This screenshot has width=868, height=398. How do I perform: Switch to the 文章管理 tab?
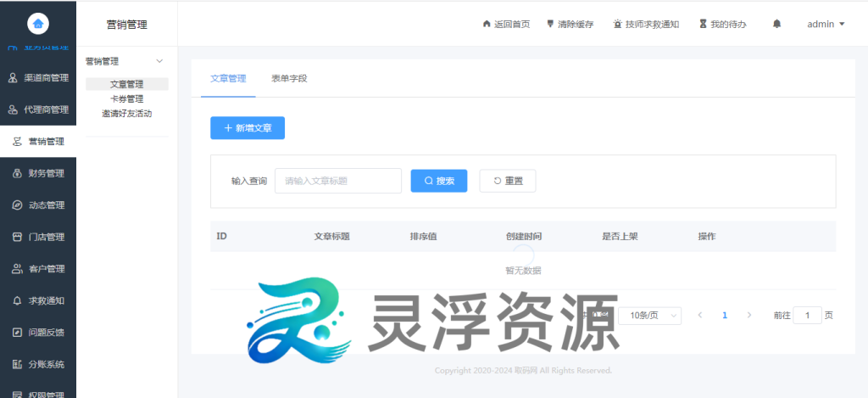[228, 78]
